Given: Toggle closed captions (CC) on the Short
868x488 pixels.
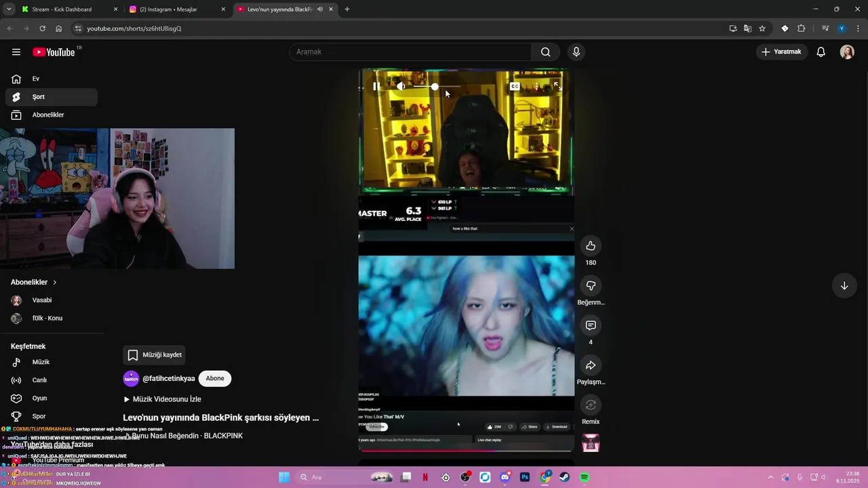Looking at the screenshot, I should [x=515, y=86].
